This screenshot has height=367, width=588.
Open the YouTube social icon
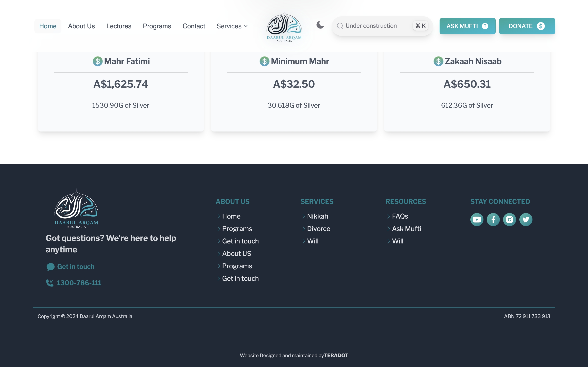pyautogui.click(x=477, y=220)
